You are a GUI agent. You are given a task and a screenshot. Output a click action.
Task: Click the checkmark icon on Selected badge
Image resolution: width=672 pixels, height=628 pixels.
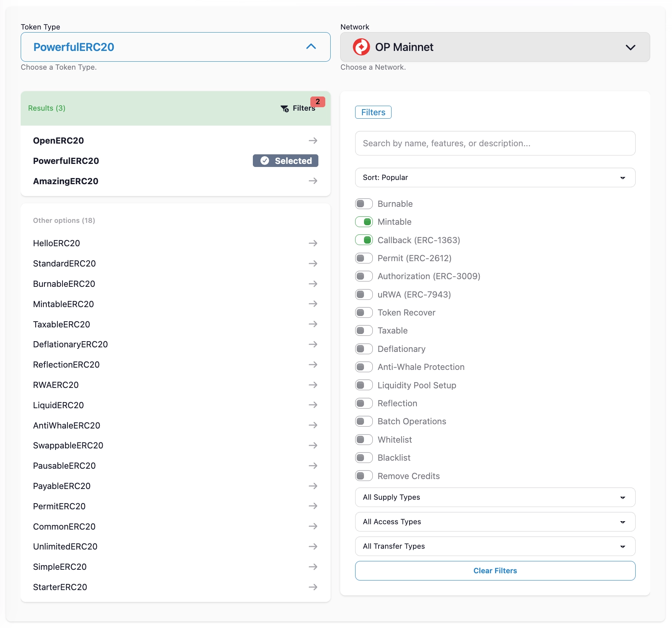pyautogui.click(x=265, y=161)
